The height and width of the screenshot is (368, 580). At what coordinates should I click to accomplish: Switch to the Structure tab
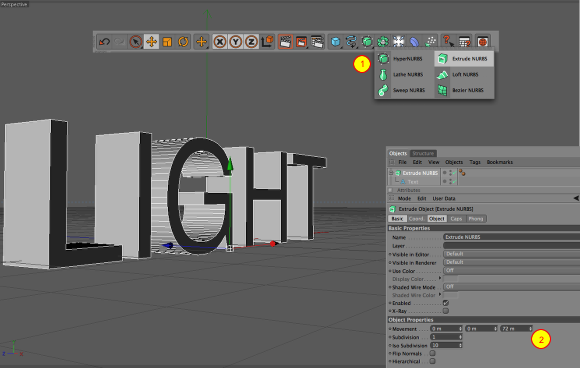[423, 153]
